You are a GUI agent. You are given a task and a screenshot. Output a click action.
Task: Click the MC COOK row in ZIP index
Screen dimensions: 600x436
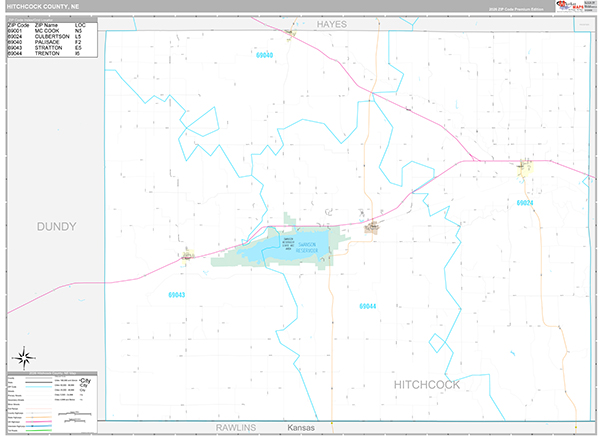(52, 31)
